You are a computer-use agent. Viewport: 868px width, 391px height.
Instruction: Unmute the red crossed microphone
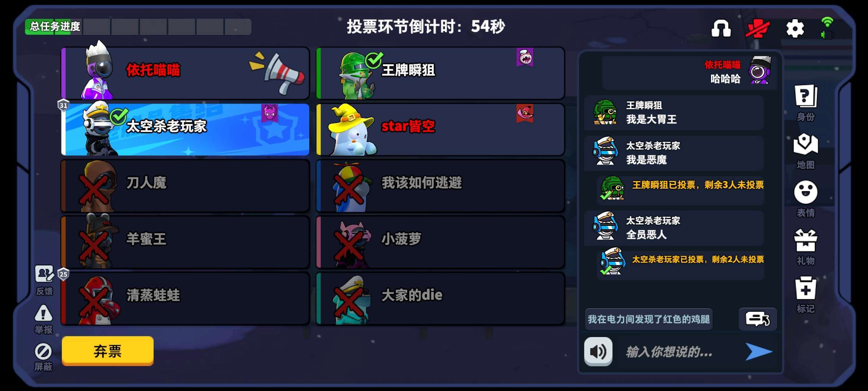(758, 28)
